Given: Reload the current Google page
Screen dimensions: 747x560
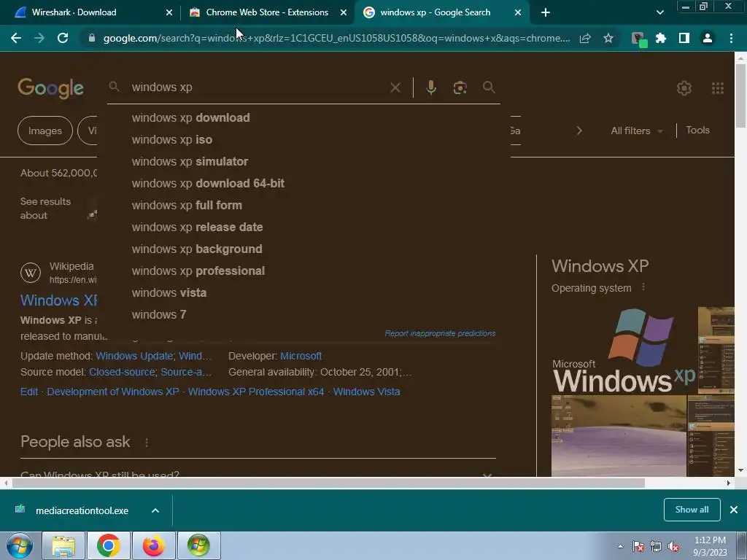Looking at the screenshot, I should [63, 38].
